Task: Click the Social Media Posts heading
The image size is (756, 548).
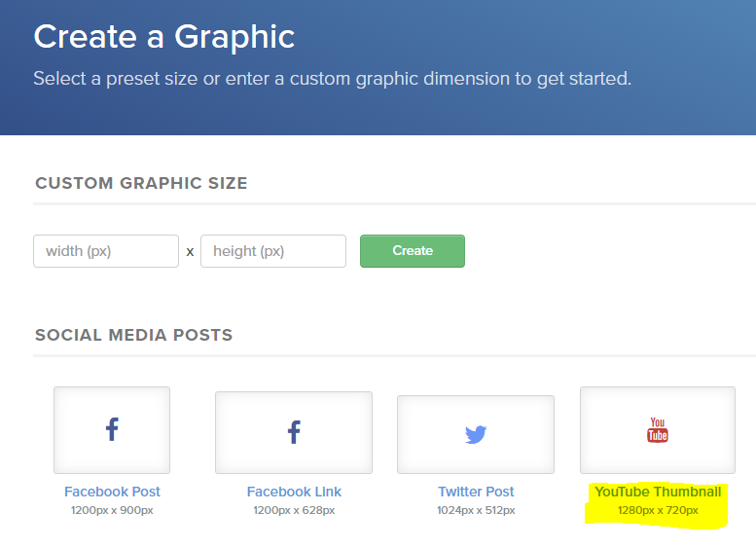Action: point(134,335)
